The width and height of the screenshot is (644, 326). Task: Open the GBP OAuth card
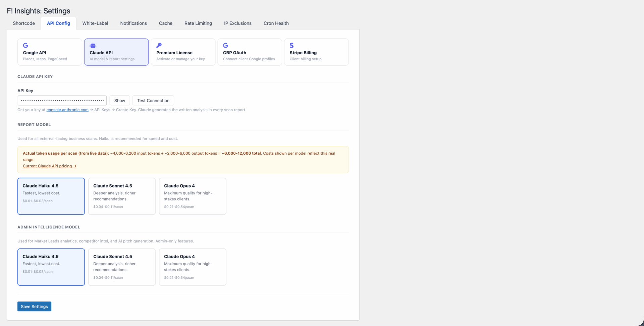(250, 52)
